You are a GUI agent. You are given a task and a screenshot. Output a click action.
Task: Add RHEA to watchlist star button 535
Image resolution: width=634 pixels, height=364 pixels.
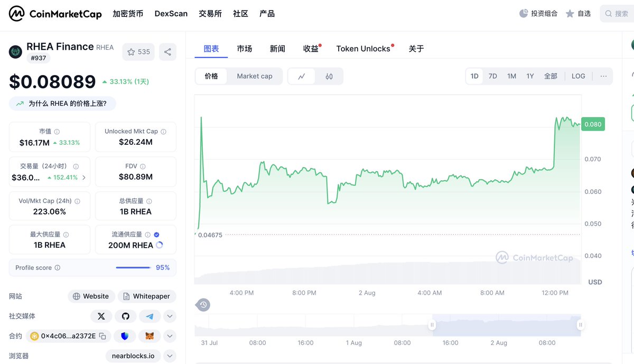click(x=138, y=52)
